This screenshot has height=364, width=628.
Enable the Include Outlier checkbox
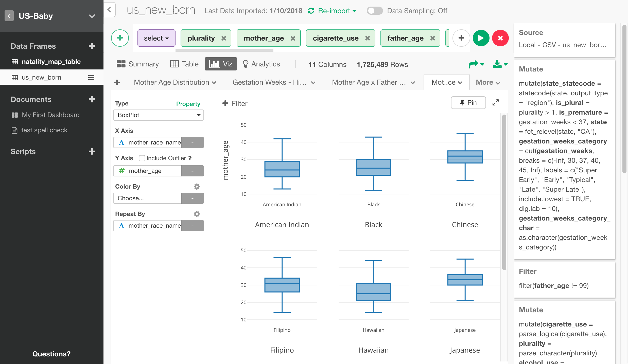[x=142, y=158]
